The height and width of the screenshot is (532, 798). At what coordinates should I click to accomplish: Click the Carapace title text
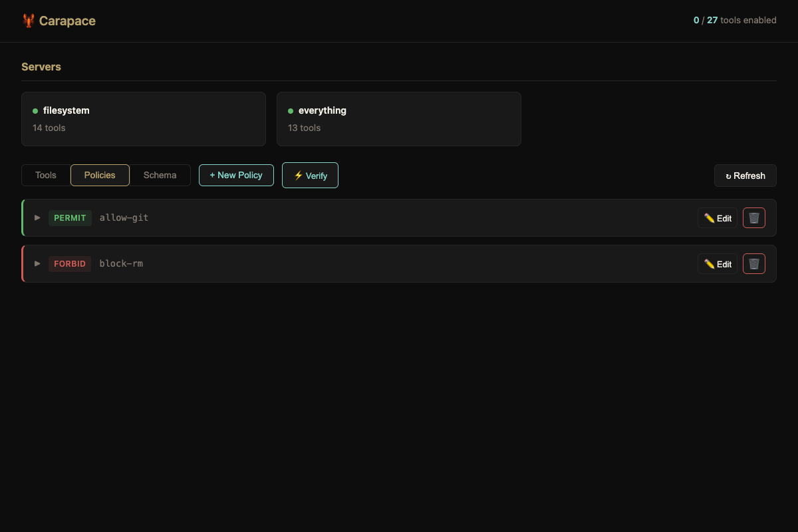67,21
